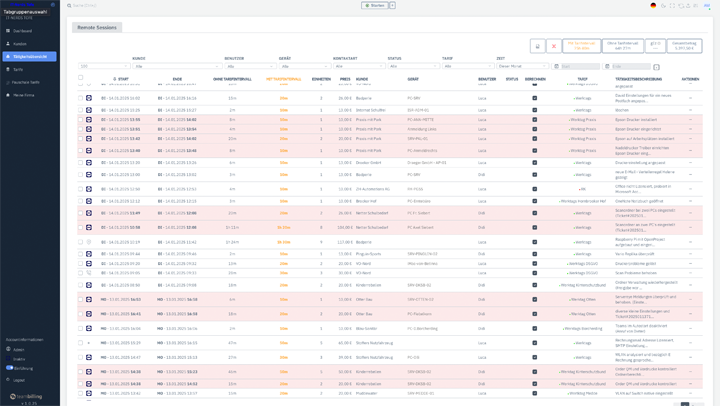Click the red X clear button
Image resolution: width=720 pixels, height=406 pixels.
[x=553, y=46]
